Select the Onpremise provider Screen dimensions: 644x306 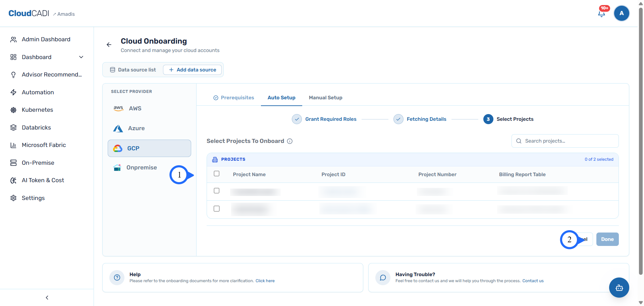(149, 167)
